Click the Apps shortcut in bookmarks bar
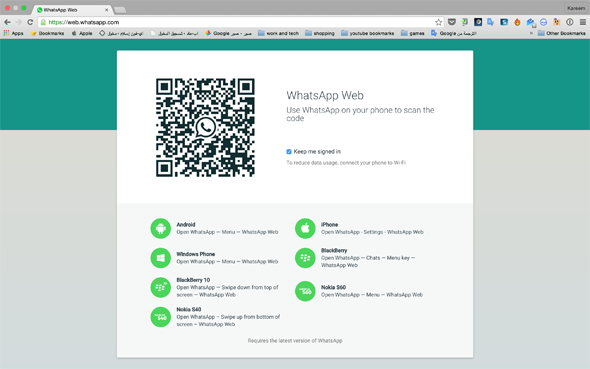 pyautogui.click(x=14, y=33)
